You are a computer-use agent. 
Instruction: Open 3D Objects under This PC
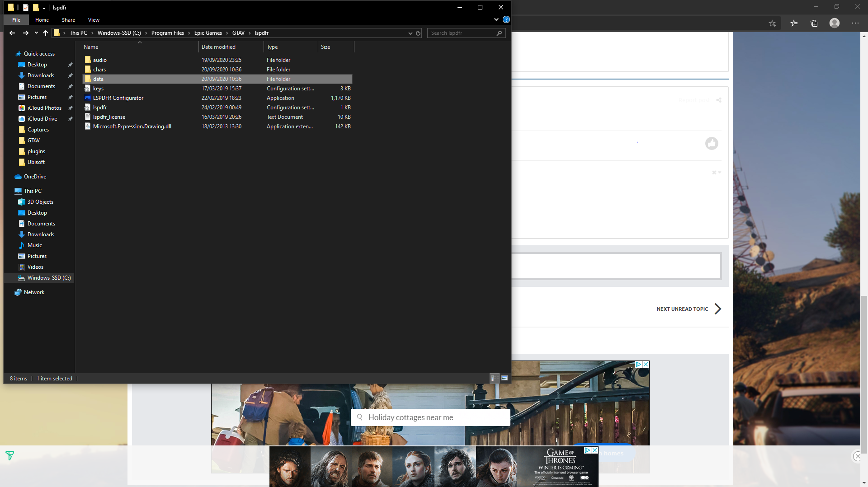[x=40, y=202]
